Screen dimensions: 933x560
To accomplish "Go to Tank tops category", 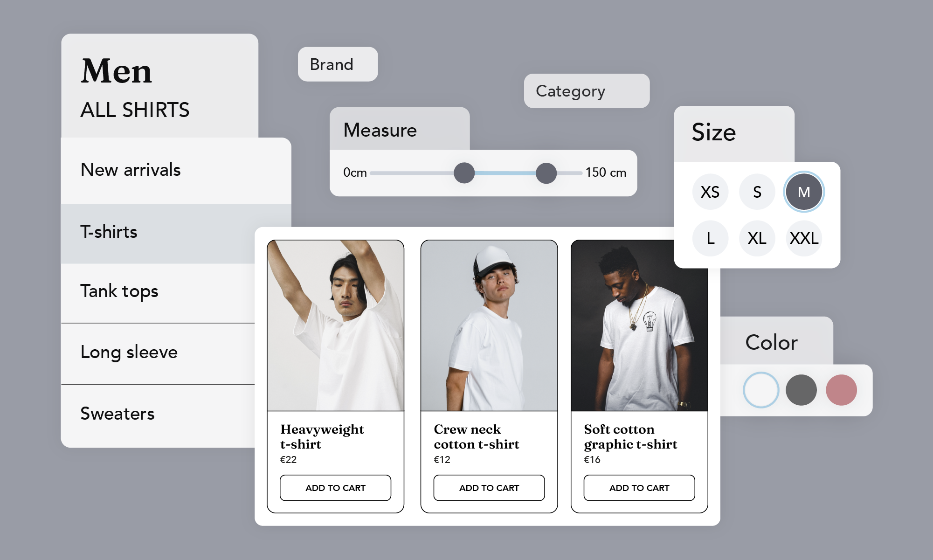I will [x=119, y=291].
